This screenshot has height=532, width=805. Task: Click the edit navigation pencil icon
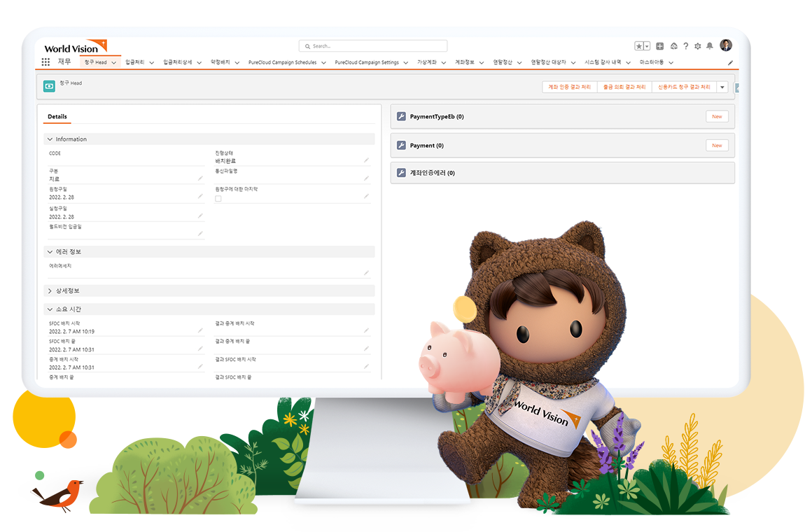731,62
